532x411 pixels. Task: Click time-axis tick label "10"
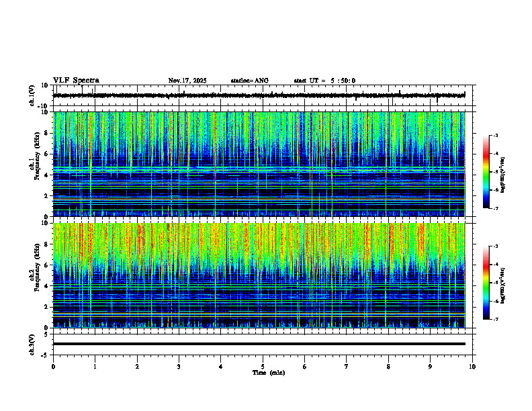(472, 367)
